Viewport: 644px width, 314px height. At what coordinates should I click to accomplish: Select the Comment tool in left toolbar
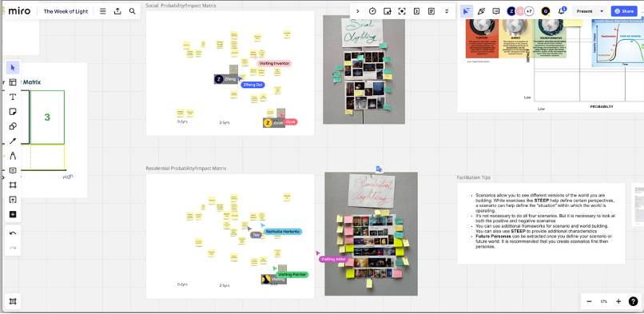point(13,170)
